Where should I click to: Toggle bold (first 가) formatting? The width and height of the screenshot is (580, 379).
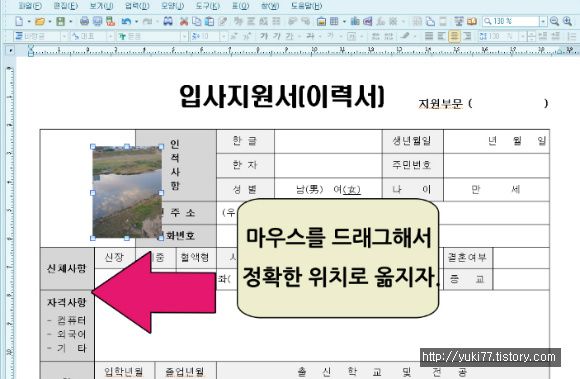(264, 36)
